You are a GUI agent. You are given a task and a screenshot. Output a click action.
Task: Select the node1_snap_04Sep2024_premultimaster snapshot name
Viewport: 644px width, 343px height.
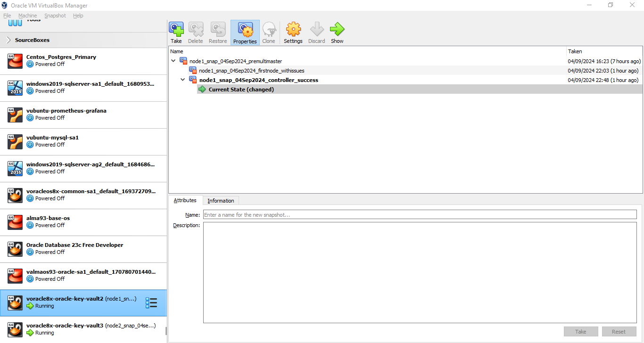pos(236,61)
